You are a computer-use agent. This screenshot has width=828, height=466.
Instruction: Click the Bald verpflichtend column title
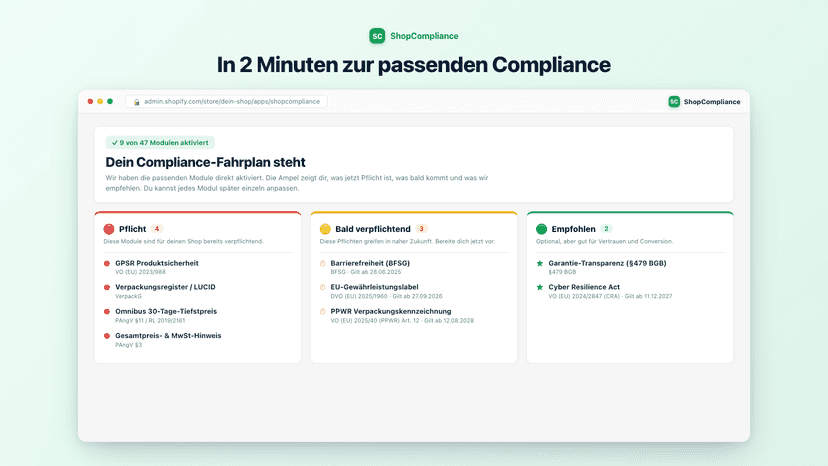(373, 229)
